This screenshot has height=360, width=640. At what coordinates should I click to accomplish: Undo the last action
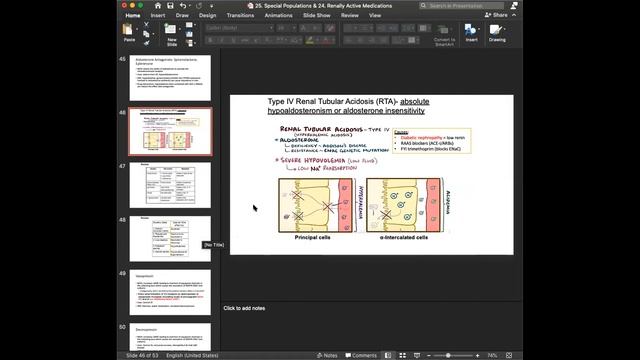(x=183, y=6)
